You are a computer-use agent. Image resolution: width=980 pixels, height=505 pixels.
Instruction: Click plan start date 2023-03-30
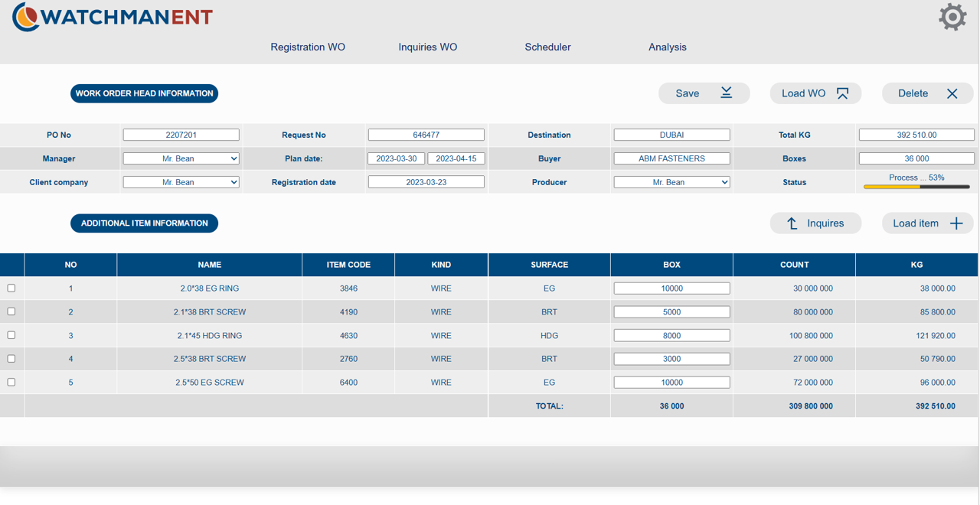point(397,158)
